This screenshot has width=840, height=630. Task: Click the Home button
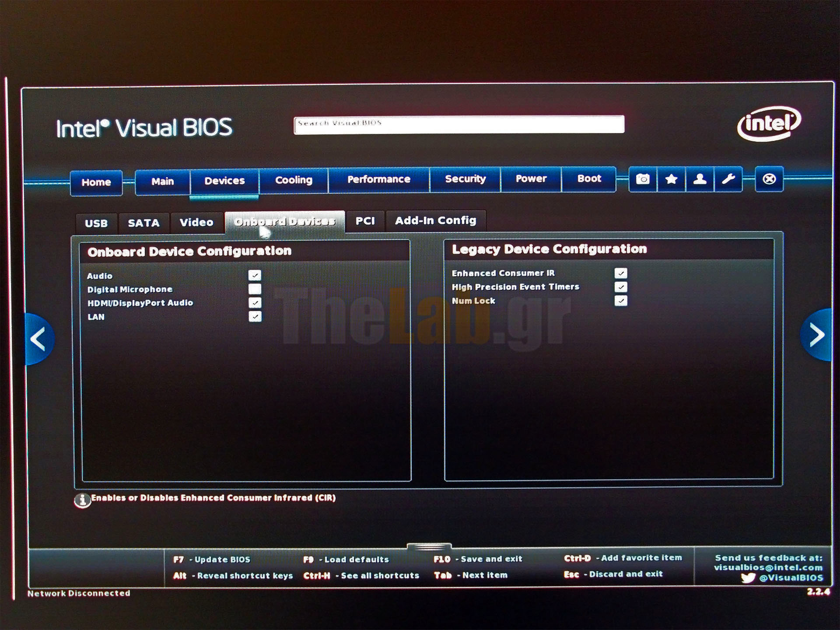[96, 182]
